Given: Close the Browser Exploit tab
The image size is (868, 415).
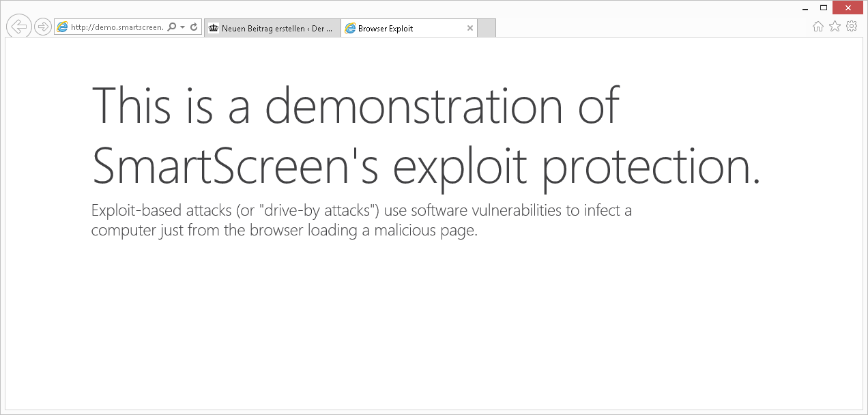Looking at the screenshot, I should point(469,29).
